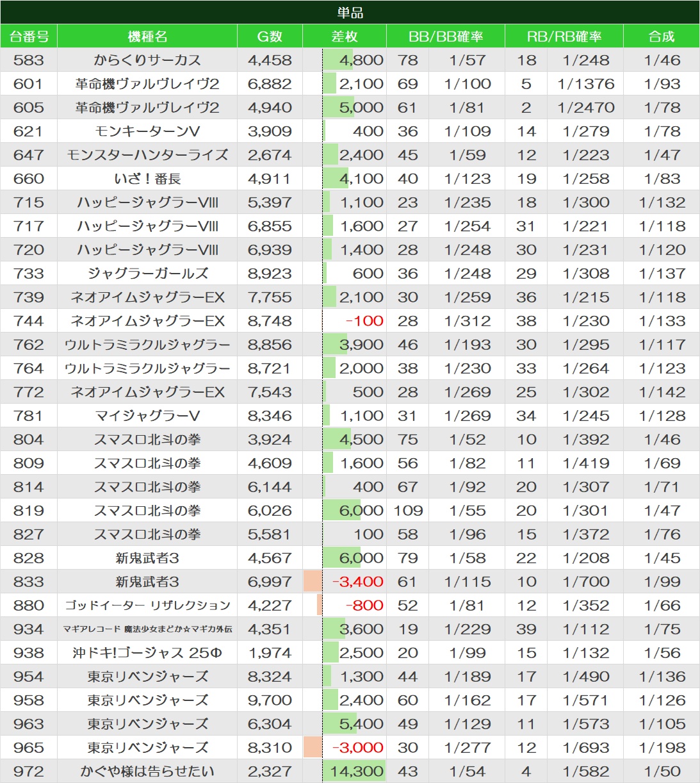Click the G数 column header
Image resolution: width=700 pixels, height=783 pixels.
point(270,37)
